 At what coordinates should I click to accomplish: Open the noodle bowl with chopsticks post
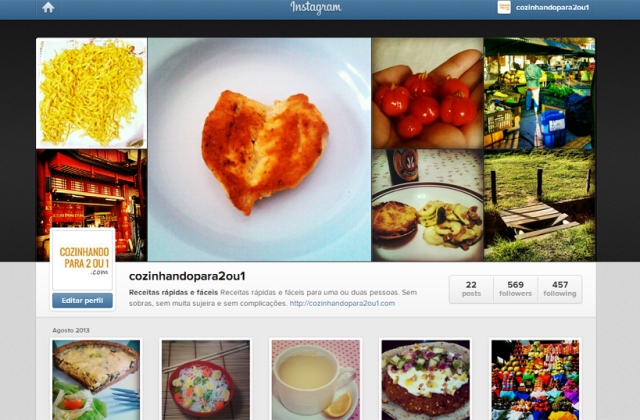point(206,380)
